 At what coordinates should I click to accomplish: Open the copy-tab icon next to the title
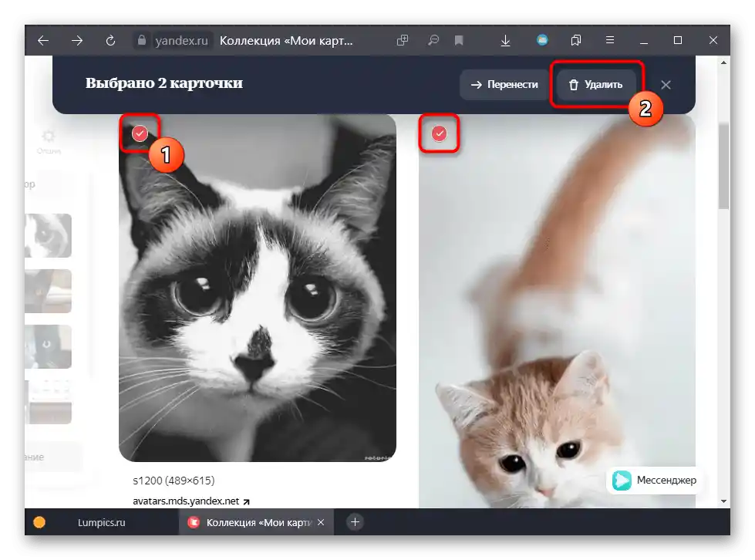point(403,40)
